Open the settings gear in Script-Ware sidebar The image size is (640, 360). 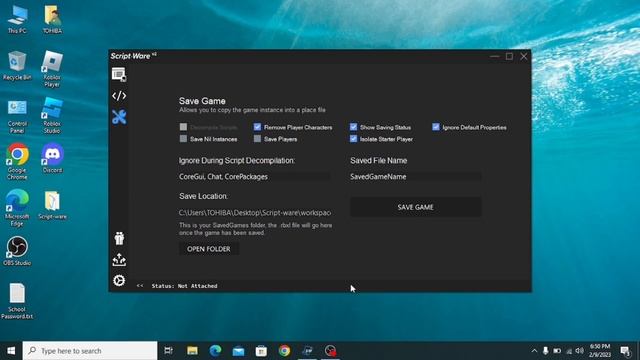[119, 280]
